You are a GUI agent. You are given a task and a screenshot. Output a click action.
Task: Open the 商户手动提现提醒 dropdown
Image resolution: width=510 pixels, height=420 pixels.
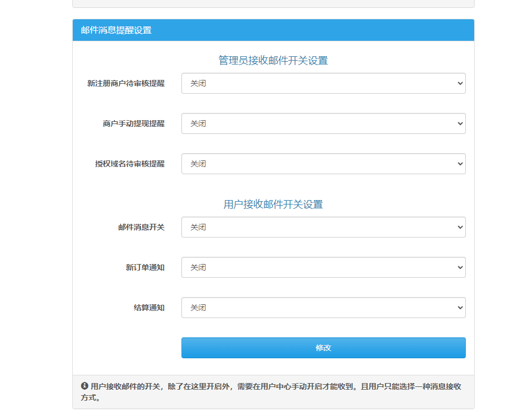pos(323,123)
